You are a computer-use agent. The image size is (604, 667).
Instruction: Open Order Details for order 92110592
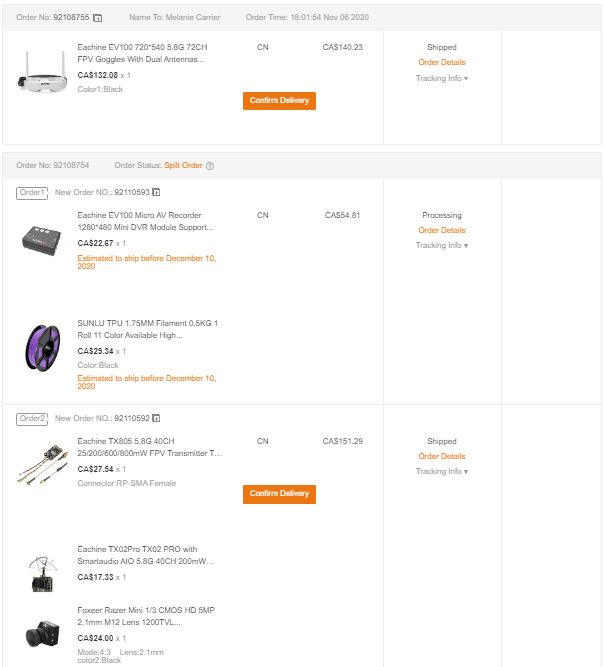tap(442, 456)
